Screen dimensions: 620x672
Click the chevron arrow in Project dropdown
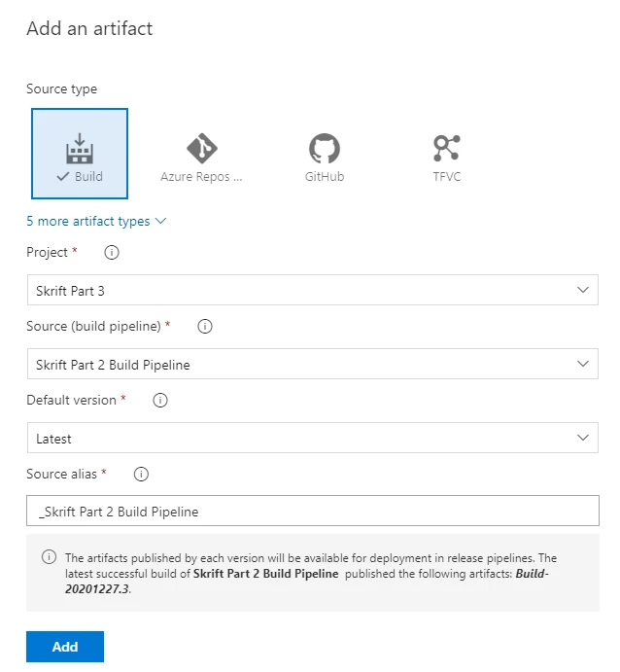(x=583, y=290)
